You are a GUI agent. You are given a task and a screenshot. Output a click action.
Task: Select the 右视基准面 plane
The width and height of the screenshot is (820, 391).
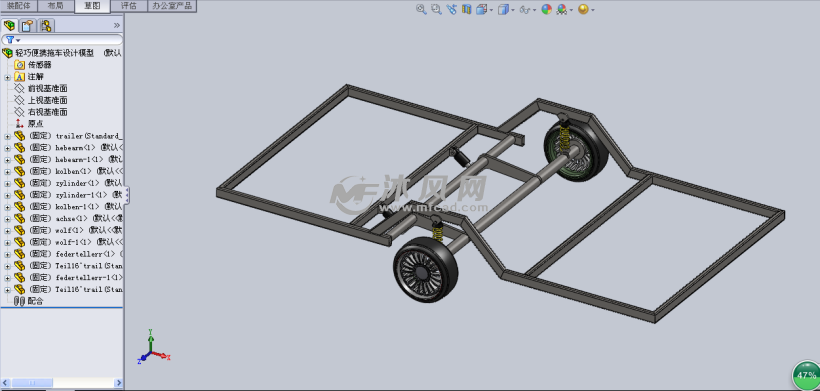pyautogui.click(x=48, y=112)
